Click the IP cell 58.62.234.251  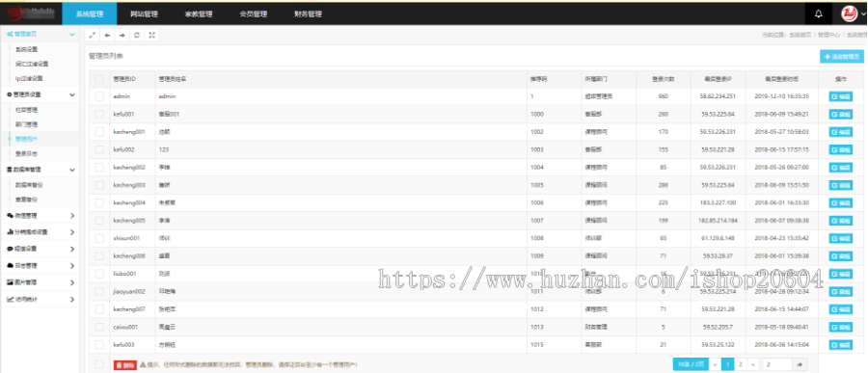pos(718,96)
